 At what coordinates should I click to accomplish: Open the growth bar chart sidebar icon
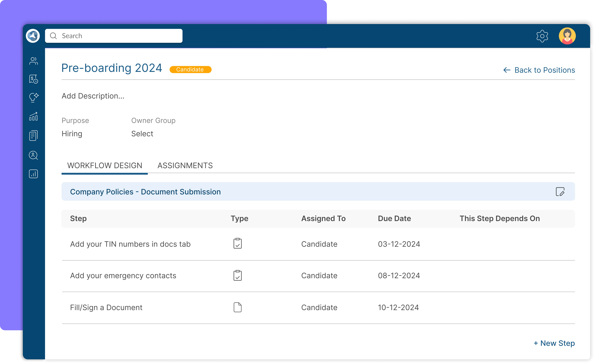33,116
